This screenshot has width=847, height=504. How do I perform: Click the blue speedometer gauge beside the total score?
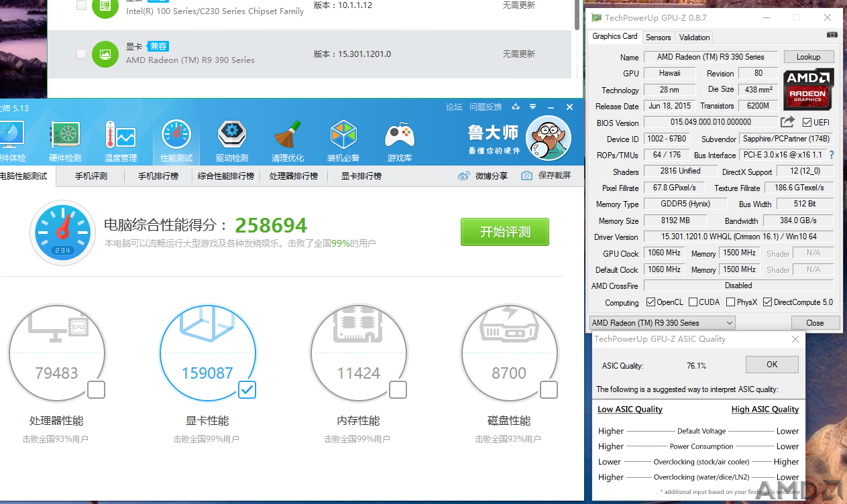tap(62, 232)
